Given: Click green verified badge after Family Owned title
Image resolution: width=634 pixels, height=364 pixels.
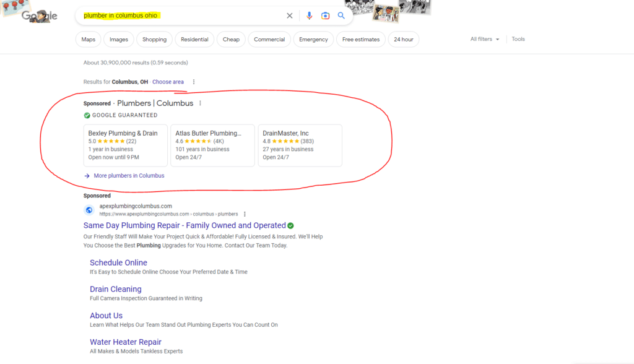Looking at the screenshot, I should [291, 226].
